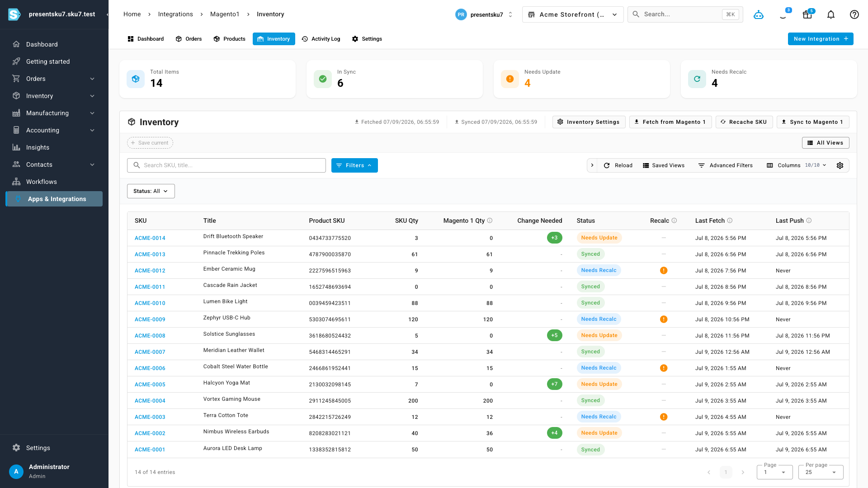Click the In Sync checkmark icon

pyautogui.click(x=323, y=79)
